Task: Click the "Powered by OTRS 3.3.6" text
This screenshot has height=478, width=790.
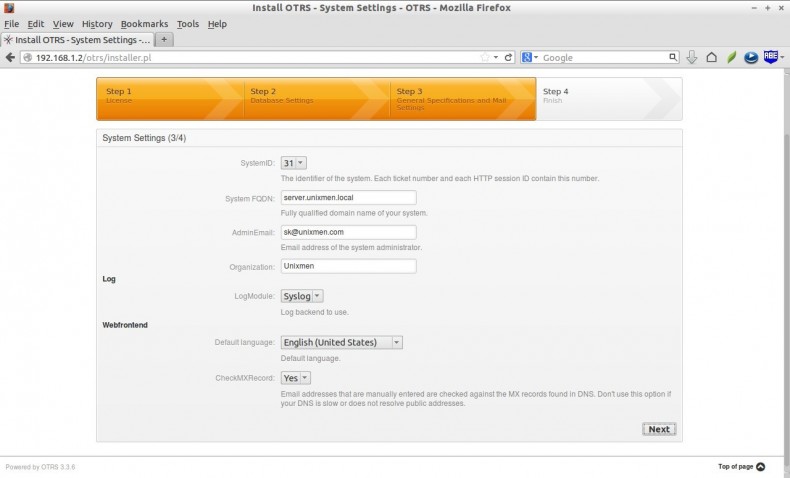Action: [x=40, y=467]
